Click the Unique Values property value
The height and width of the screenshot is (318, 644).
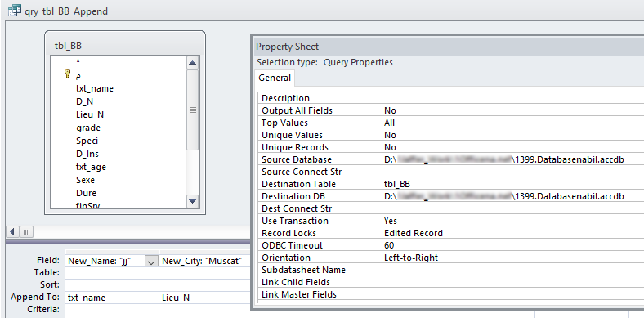click(x=512, y=135)
